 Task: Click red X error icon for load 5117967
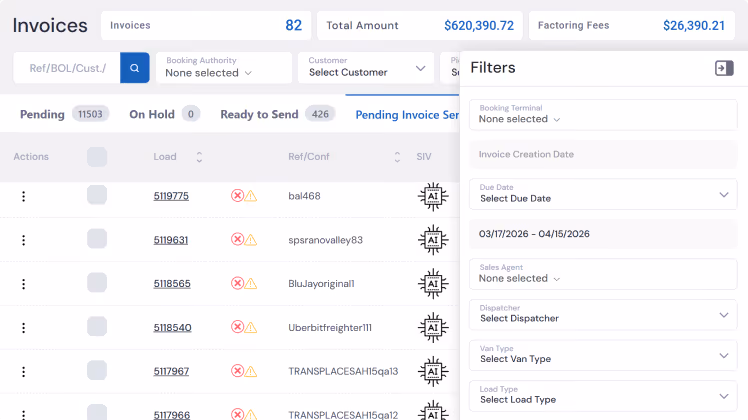tap(237, 371)
